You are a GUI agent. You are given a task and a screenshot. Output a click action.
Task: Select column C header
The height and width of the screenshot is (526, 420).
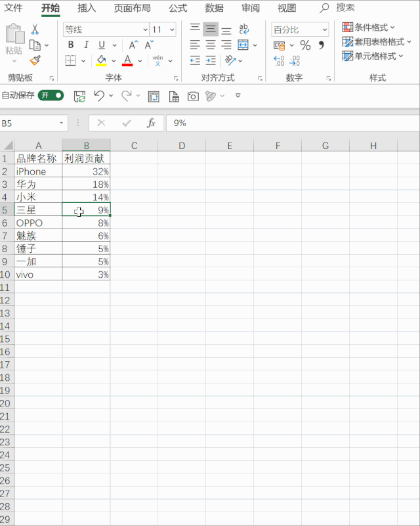(134, 146)
